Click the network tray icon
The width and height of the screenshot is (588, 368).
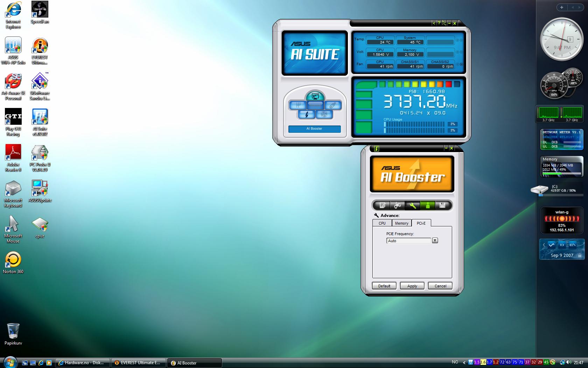pyautogui.click(x=562, y=362)
